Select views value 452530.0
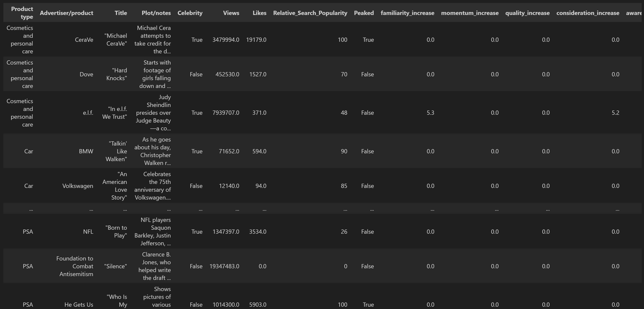Viewport: 644px width, 309px height. pyautogui.click(x=227, y=74)
